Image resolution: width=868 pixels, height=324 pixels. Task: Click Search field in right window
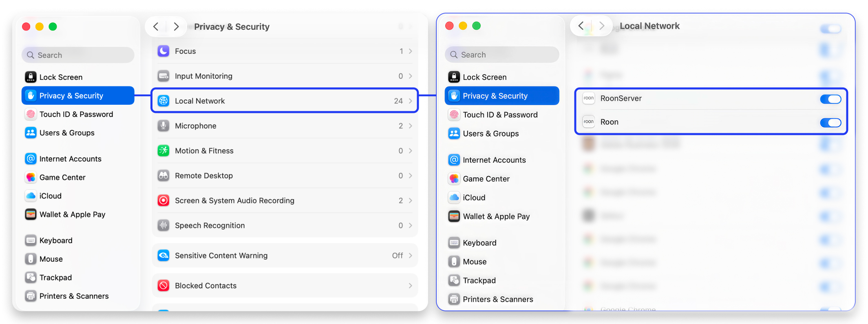pos(502,55)
